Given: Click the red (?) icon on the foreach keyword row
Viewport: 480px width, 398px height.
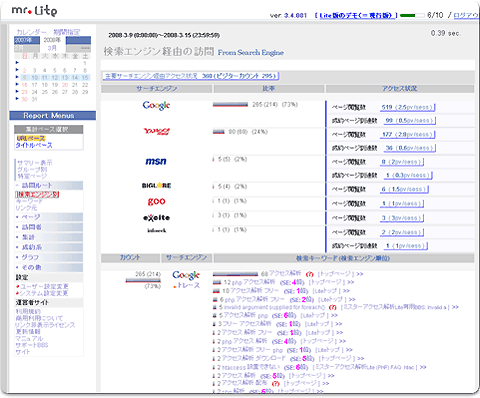Looking at the screenshot, I should pos(332,307).
